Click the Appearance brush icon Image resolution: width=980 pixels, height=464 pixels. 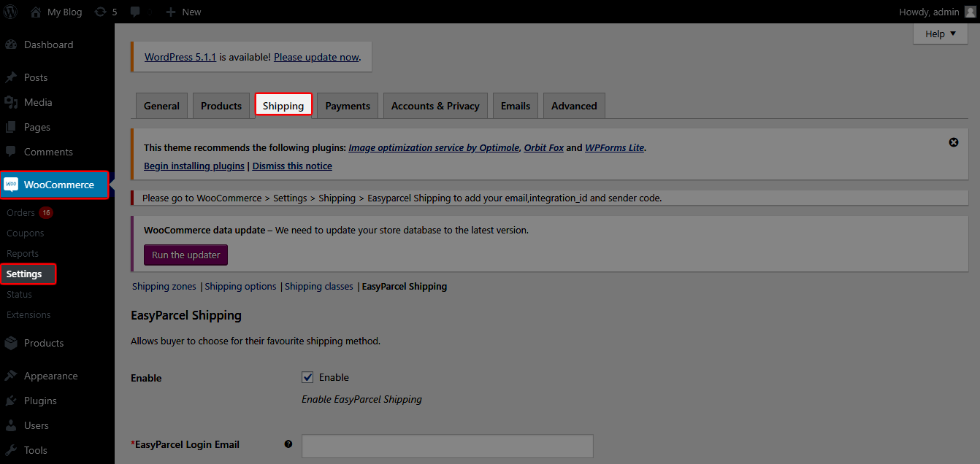click(x=11, y=376)
